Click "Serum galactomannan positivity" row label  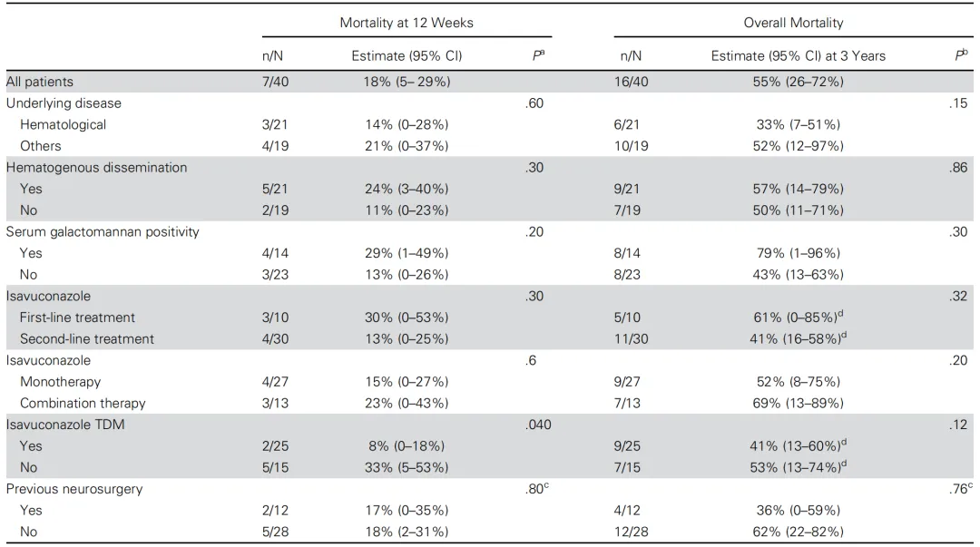103,231
